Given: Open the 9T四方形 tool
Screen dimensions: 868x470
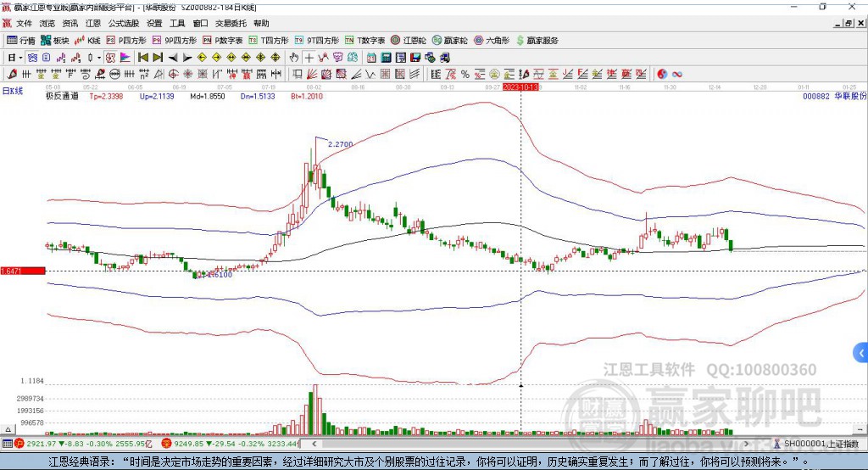Looking at the screenshot, I should tap(316, 41).
